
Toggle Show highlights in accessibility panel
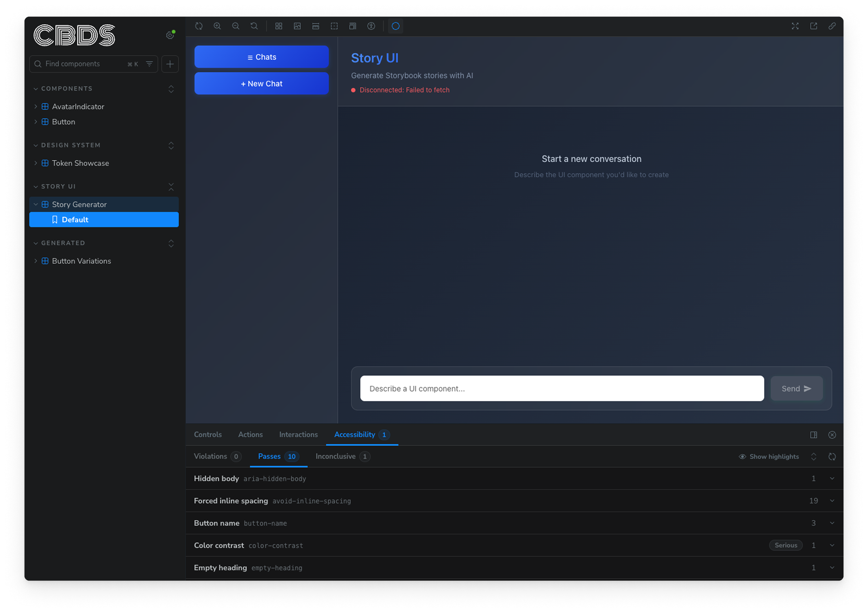[x=768, y=456]
